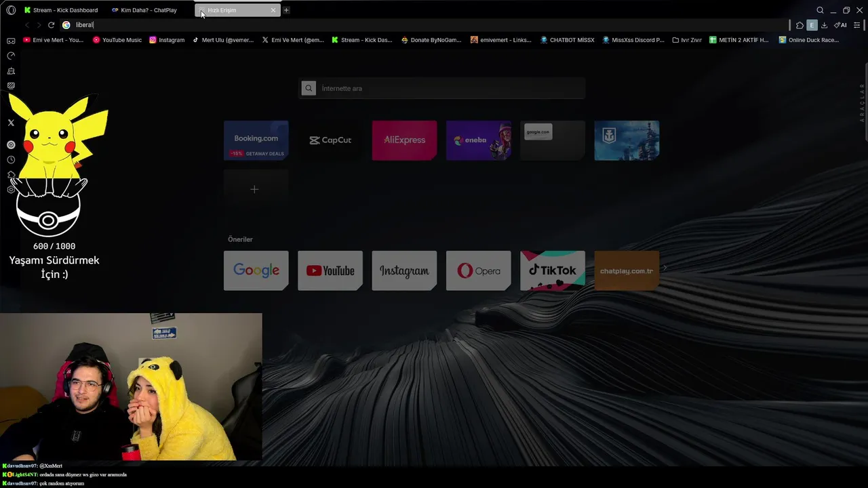Open the AliExpress speed dial tile
The height and width of the screenshot is (488, 868).
click(404, 140)
